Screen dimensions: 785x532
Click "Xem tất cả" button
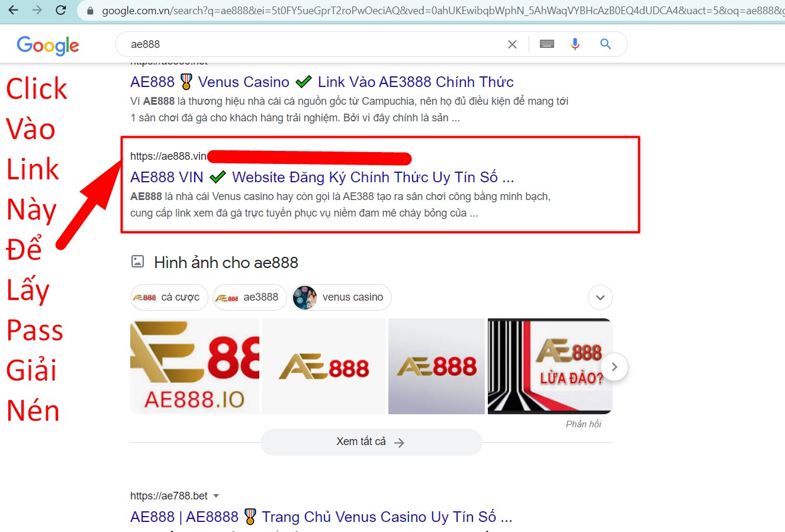pos(371,442)
